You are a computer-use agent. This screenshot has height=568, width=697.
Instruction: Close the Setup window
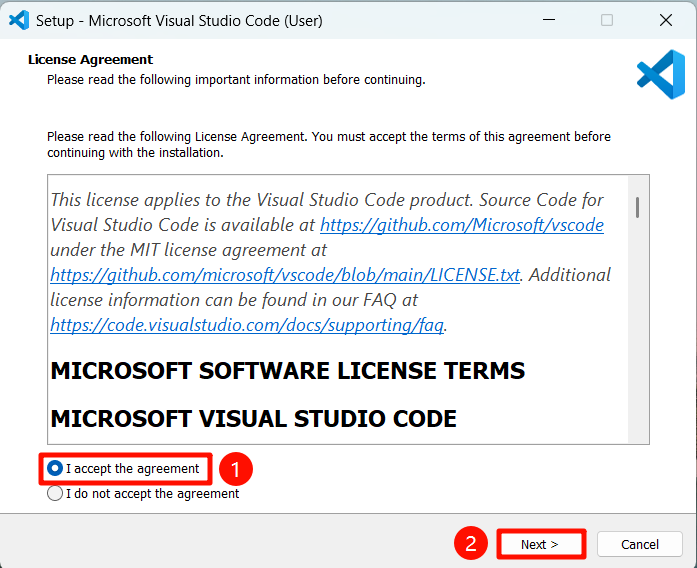click(665, 20)
